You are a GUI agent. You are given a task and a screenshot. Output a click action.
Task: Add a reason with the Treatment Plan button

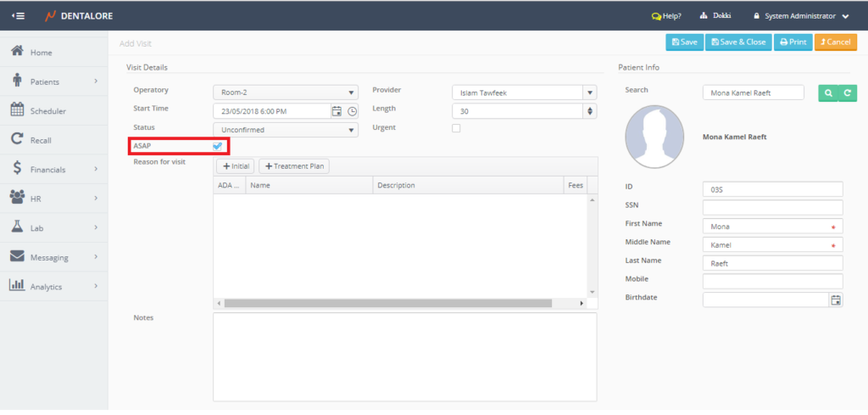tap(294, 166)
